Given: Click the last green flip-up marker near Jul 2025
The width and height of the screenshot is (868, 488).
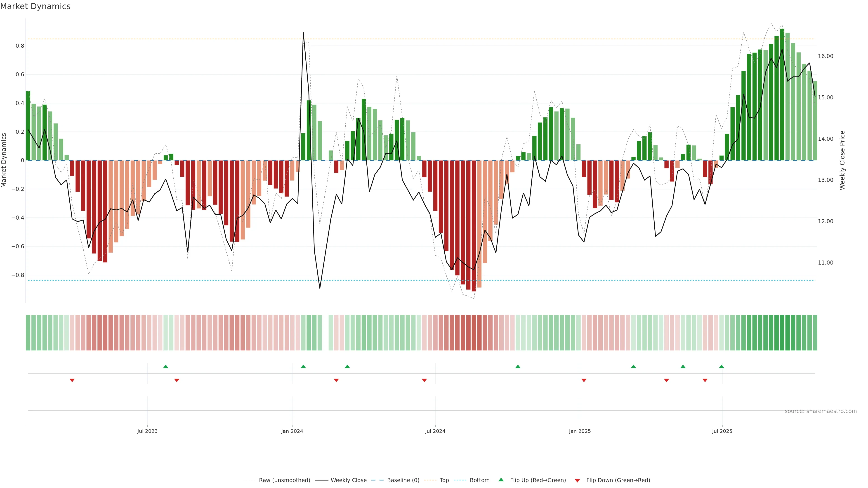Looking at the screenshot, I should click(x=722, y=366).
